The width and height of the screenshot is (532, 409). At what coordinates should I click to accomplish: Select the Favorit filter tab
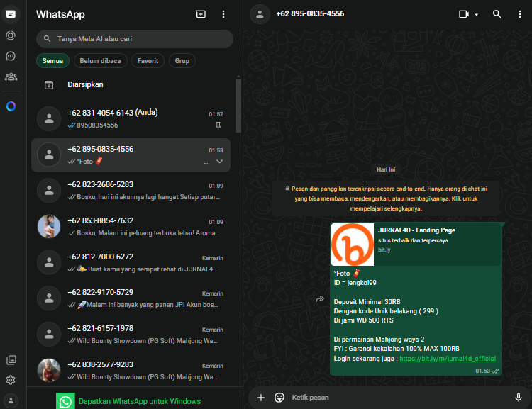click(148, 61)
